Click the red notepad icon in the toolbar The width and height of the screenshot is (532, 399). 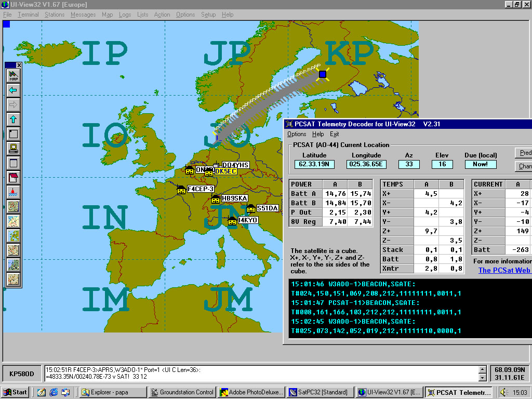coord(13,178)
